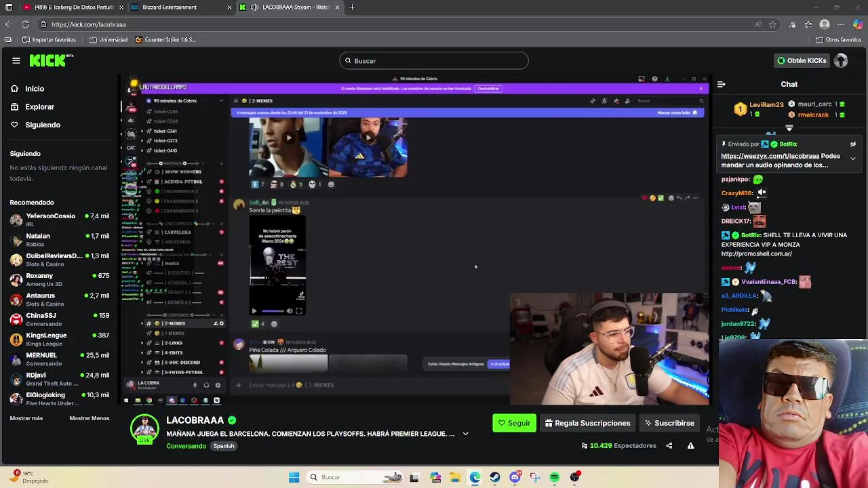Click the Kick logo

click(x=51, y=60)
